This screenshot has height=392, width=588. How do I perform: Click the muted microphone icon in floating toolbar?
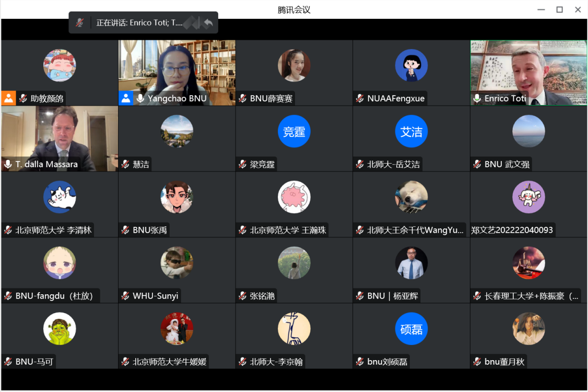click(x=79, y=23)
